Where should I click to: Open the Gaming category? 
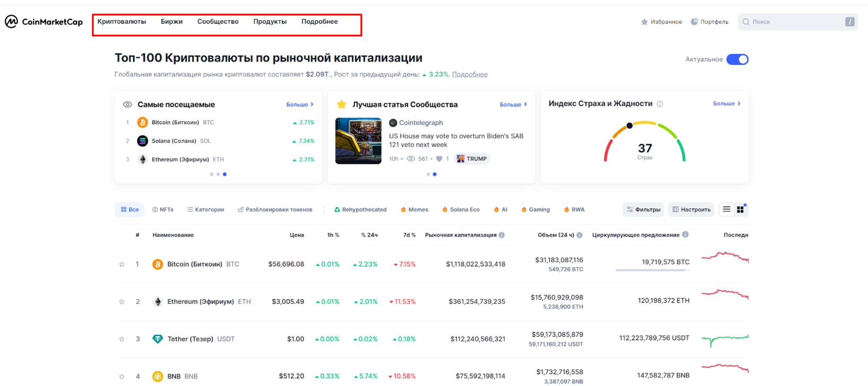pos(535,210)
